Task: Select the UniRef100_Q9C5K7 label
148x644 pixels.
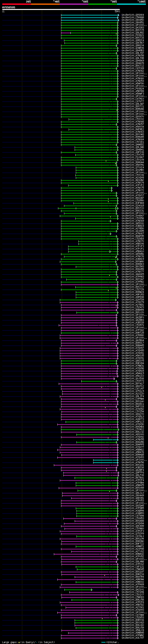Action: 133,43
